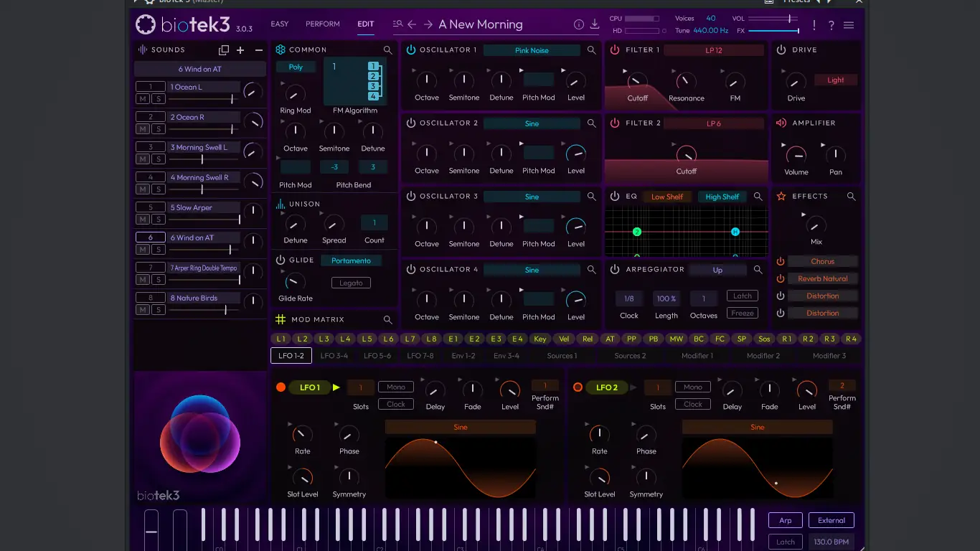
Task: Open Arpeggiator Up direction dropdown
Action: (717, 270)
